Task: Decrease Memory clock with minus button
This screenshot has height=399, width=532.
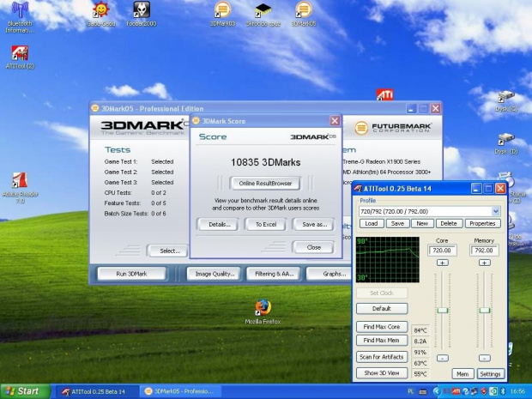Action: pyautogui.click(x=485, y=358)
